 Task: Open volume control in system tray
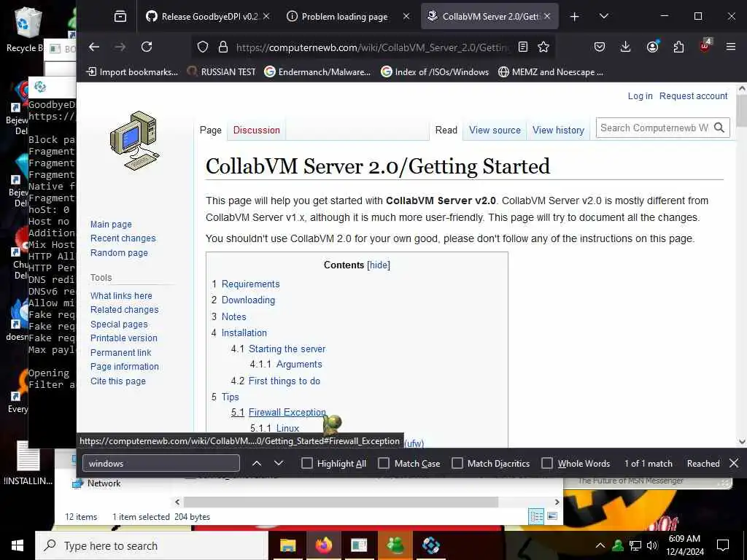click(x=651, y=545)
